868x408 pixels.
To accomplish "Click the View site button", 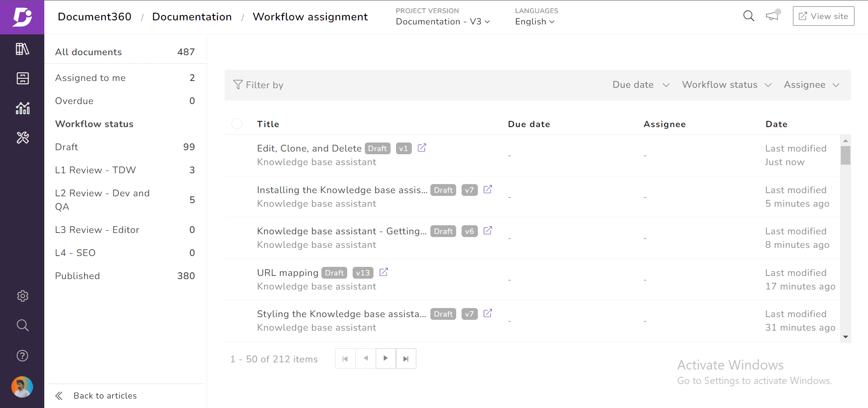I will (x=823, y=16).
